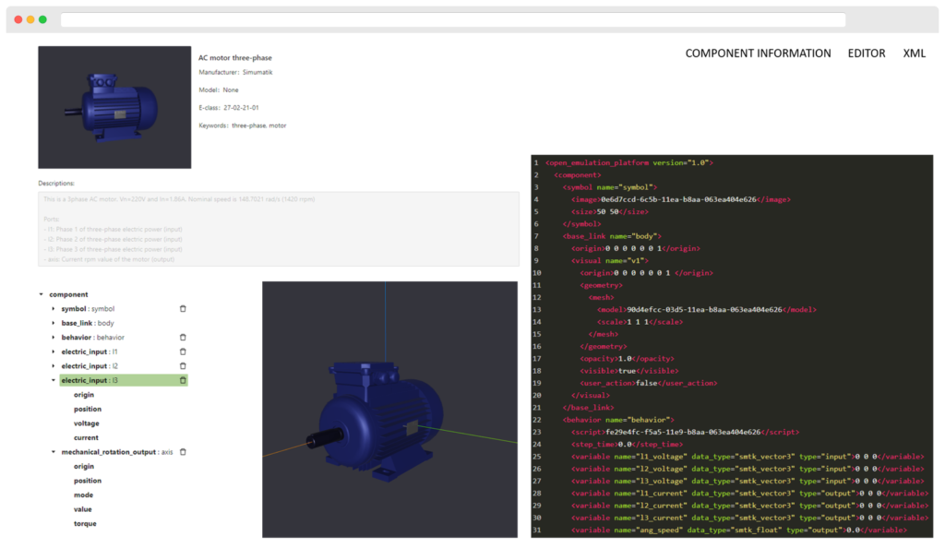Image resolution: width=945 pixels, height=560 pixels.
Task: Click the l1_voltage variable XML line
Action: (748, 457)
